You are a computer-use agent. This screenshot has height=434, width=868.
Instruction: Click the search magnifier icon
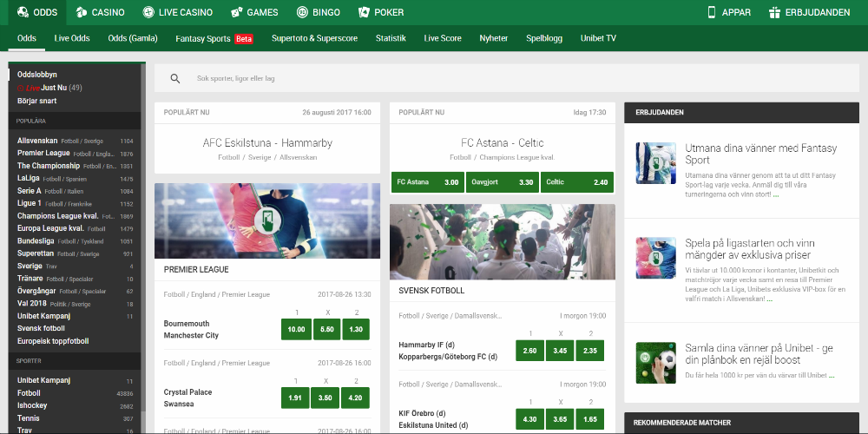coord(175,79)
